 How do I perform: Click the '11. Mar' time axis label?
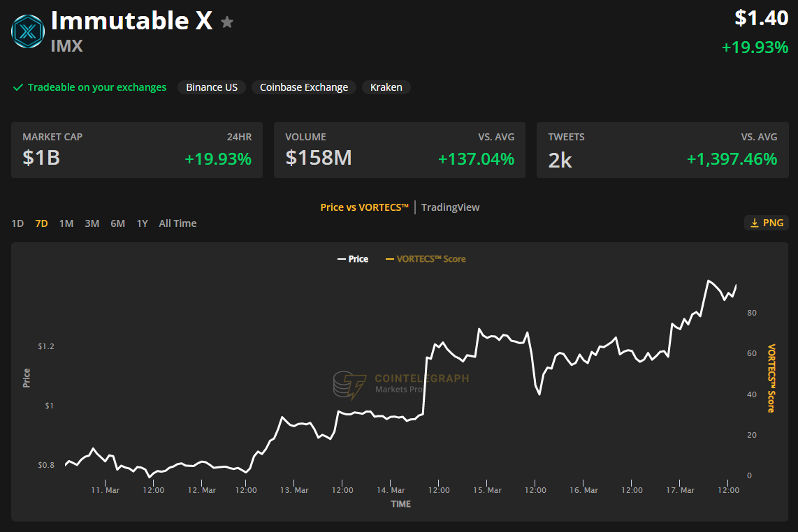(x=106, y=490)
